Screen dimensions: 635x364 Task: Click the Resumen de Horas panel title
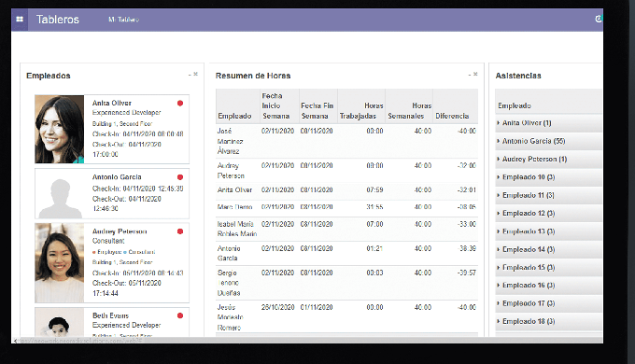pos(253,76)
